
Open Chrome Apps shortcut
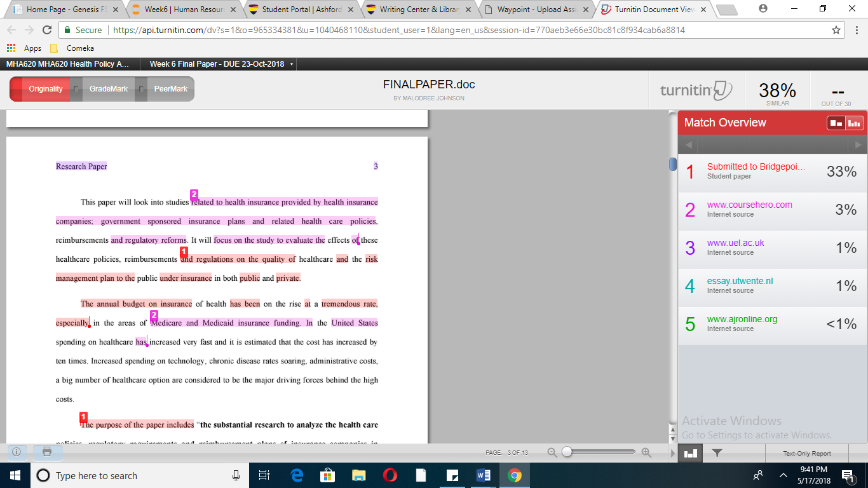coord(24,48)
